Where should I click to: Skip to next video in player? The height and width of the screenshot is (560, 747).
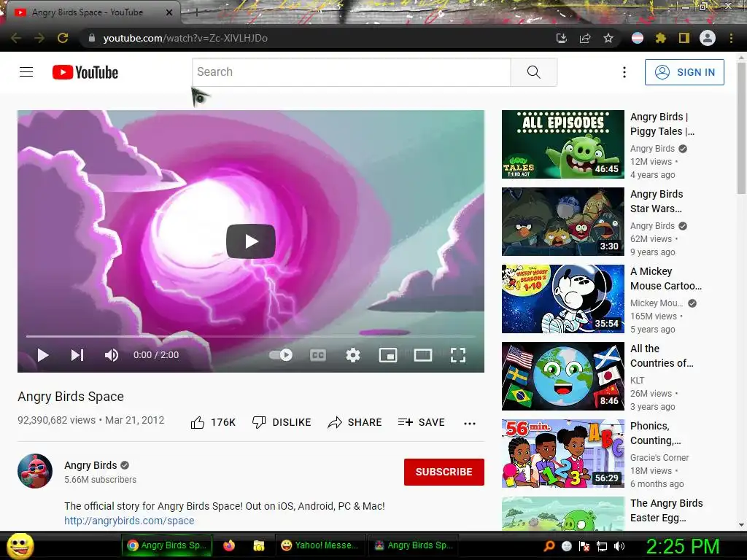pos(77,355)
